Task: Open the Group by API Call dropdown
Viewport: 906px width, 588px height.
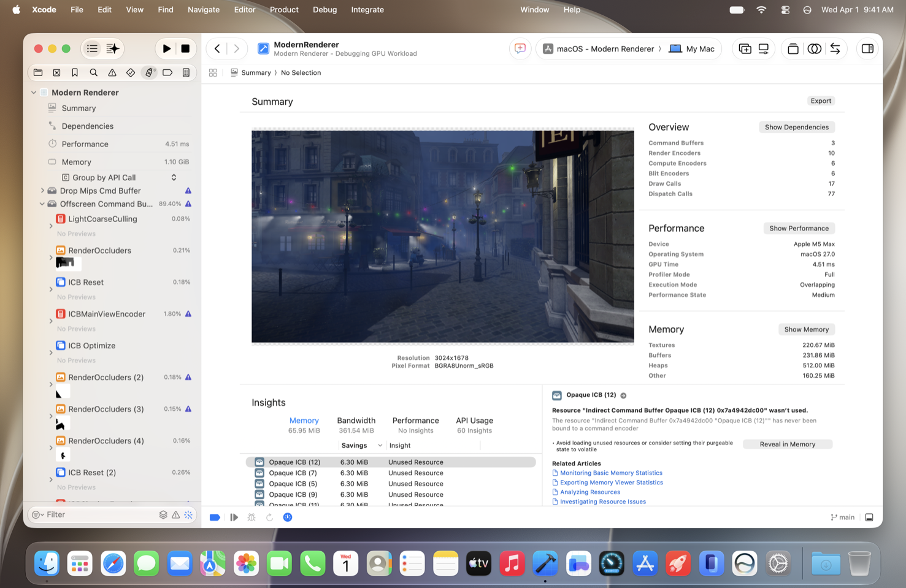Action: 120,177
